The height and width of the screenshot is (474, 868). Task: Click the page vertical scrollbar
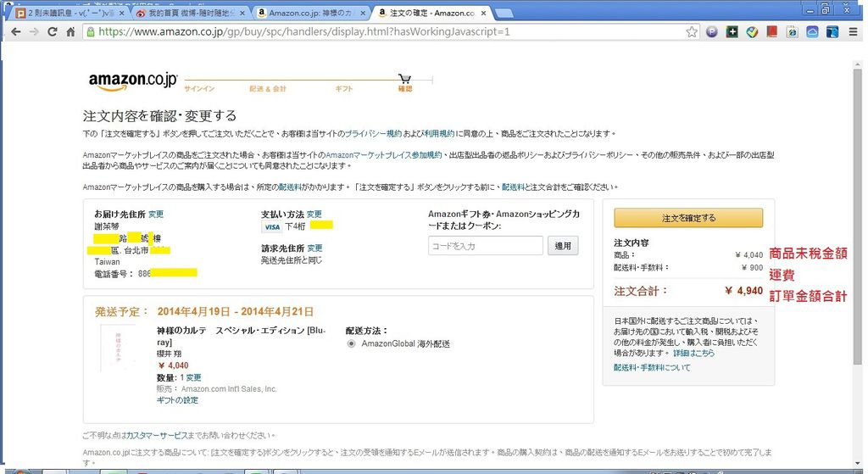[858, 216]
